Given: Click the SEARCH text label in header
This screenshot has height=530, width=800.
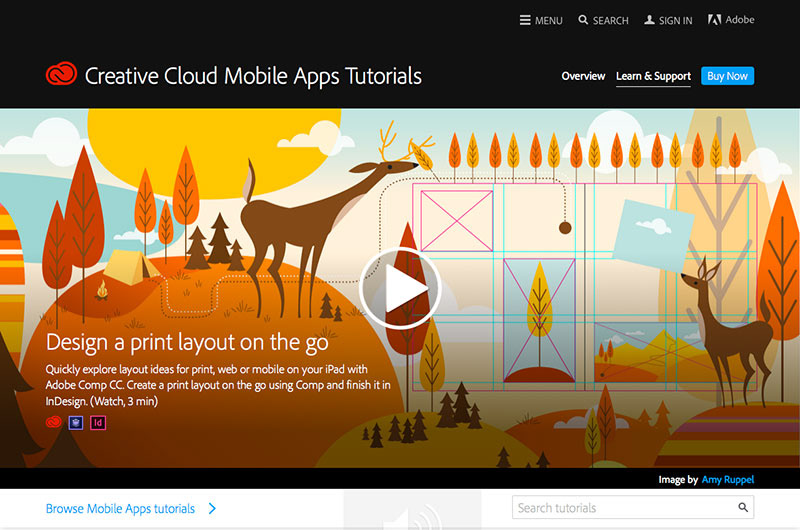Looking at the screenshot, I should pyautogui.click(x=611, y=21).
